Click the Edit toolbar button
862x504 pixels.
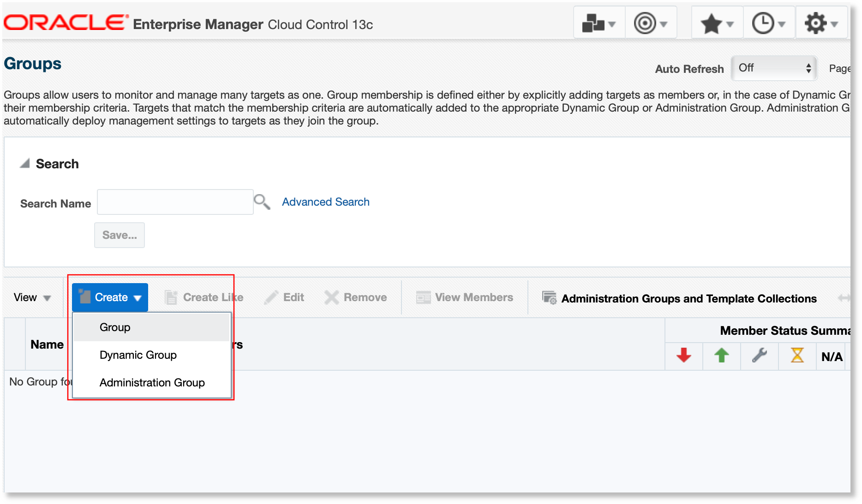[x=284, y=297]
